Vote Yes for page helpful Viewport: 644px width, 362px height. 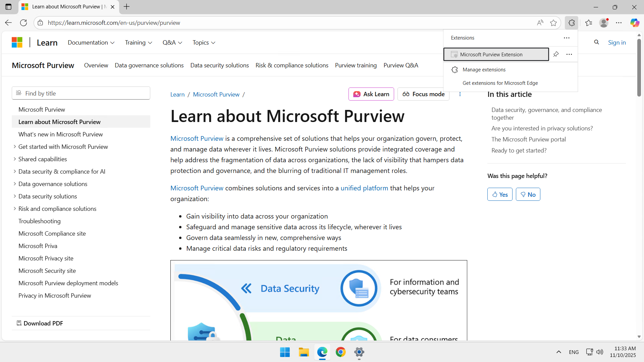click(x=500, y=194)
